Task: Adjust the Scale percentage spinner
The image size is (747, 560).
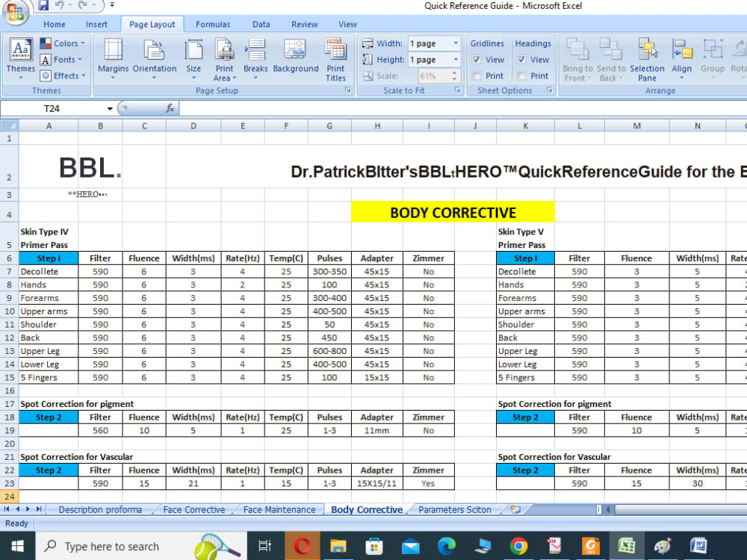Action: 454,75
